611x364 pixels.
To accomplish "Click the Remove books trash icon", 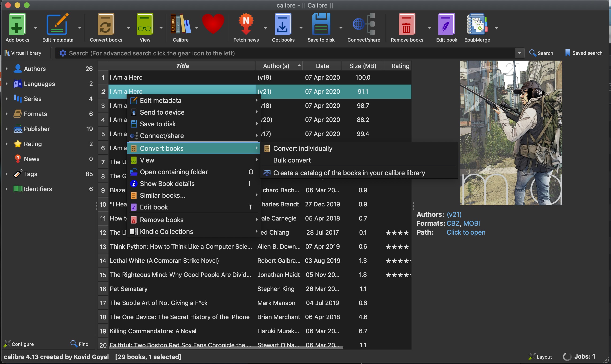I will [407, 24].
